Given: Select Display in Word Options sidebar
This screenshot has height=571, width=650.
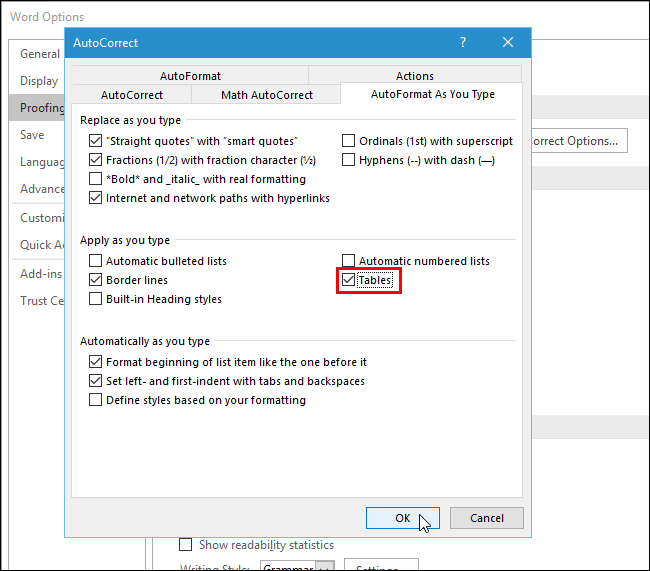Looking at the screenshot, I should click(x=39, y=81).
